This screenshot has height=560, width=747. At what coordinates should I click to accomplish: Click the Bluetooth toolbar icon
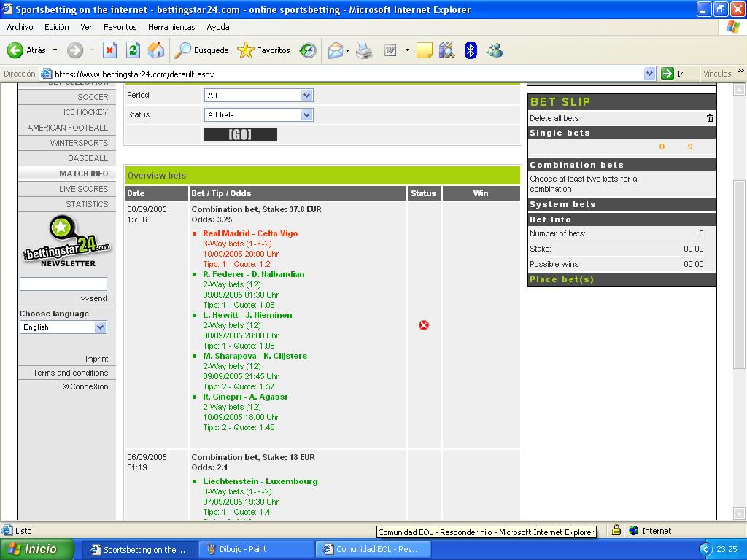click(x=471, y=50)
